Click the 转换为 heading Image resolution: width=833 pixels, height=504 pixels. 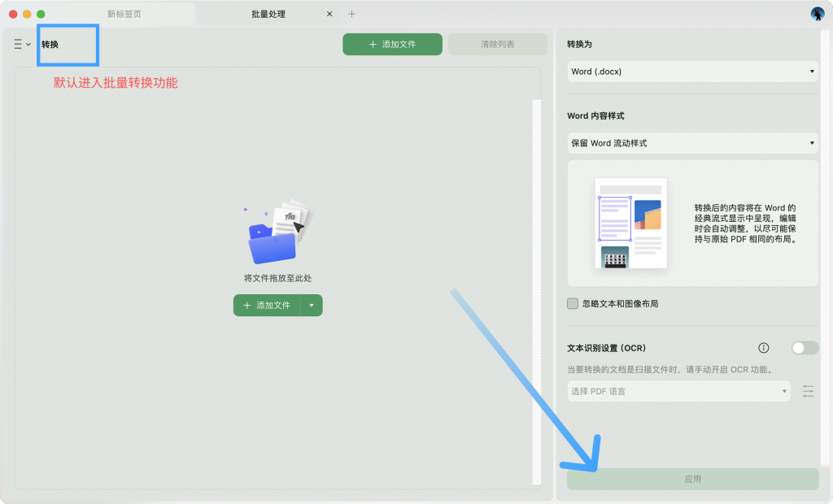tap(579, 44)
